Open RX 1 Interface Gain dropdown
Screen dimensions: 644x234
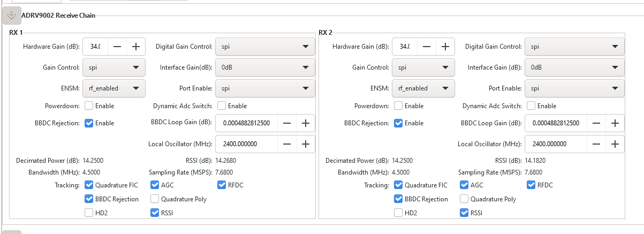265,67
